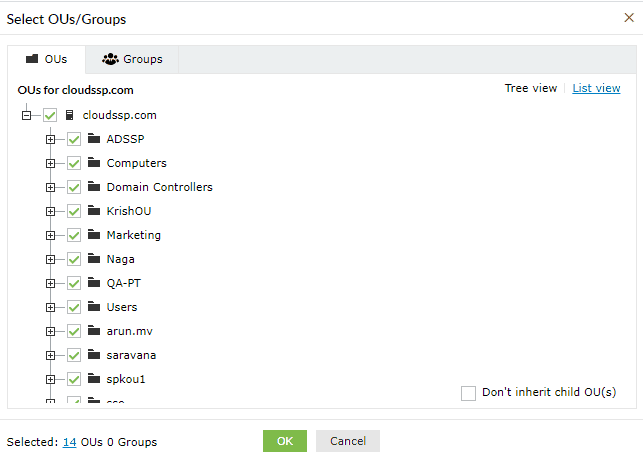The width and height of the screenshot is (643, 458).
Task: Click the Marketing folder icon
Action: [x=94, y=235]
